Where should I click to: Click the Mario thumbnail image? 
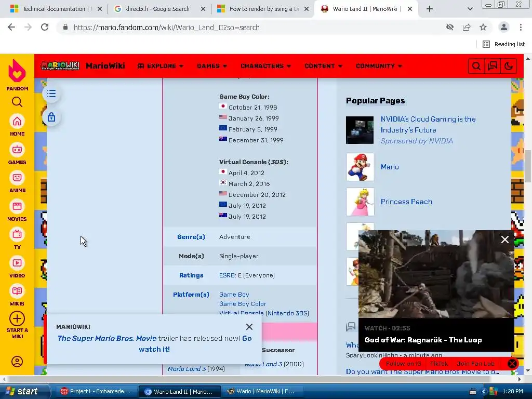pyautogui.click(x=360, y=167)
